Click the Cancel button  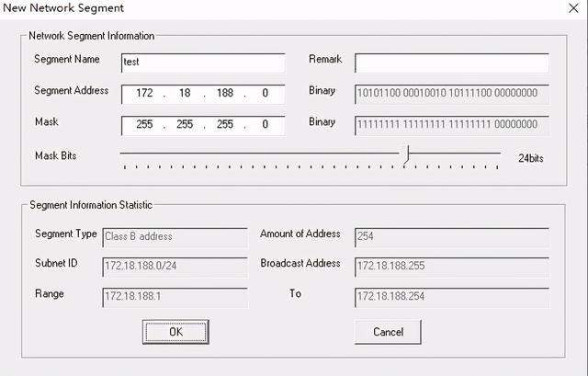388,332
